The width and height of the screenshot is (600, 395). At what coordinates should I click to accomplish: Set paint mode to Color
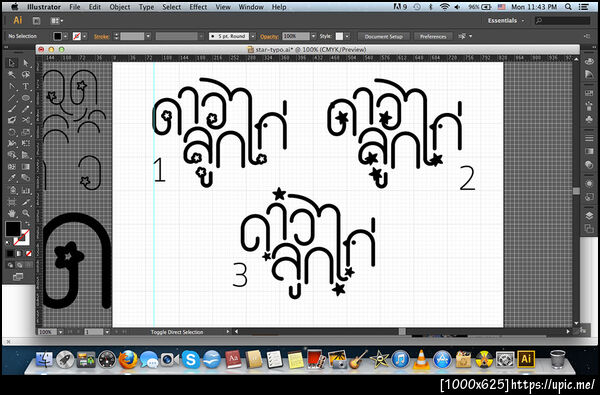click(10, 253)
